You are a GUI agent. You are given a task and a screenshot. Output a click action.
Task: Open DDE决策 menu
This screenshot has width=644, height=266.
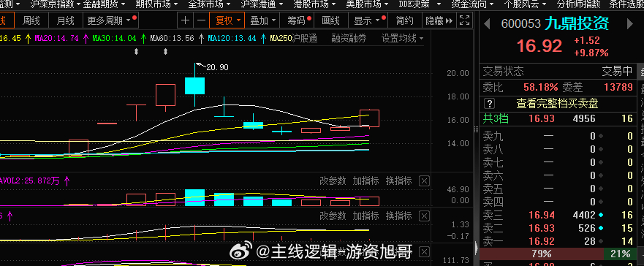420,4
